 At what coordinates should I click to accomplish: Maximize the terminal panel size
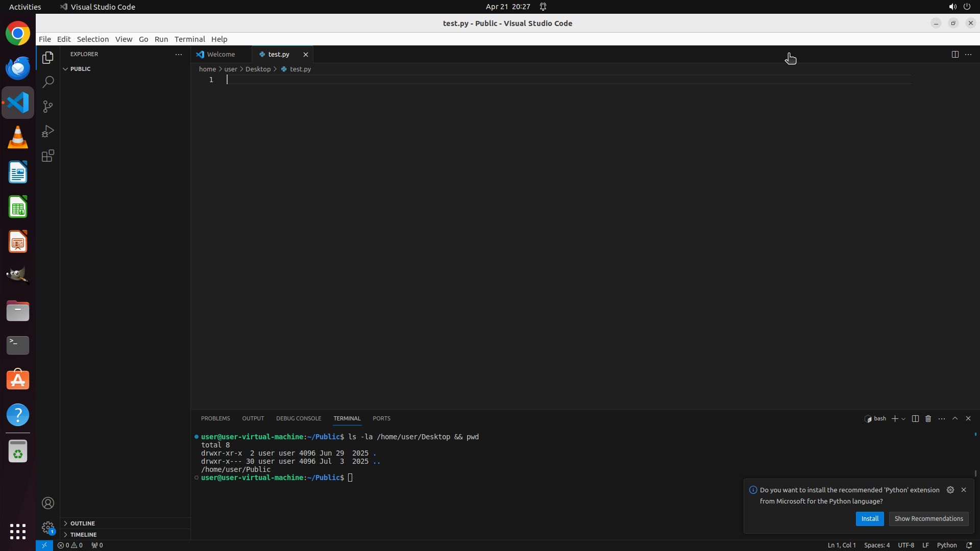click(x=955, y=418)
